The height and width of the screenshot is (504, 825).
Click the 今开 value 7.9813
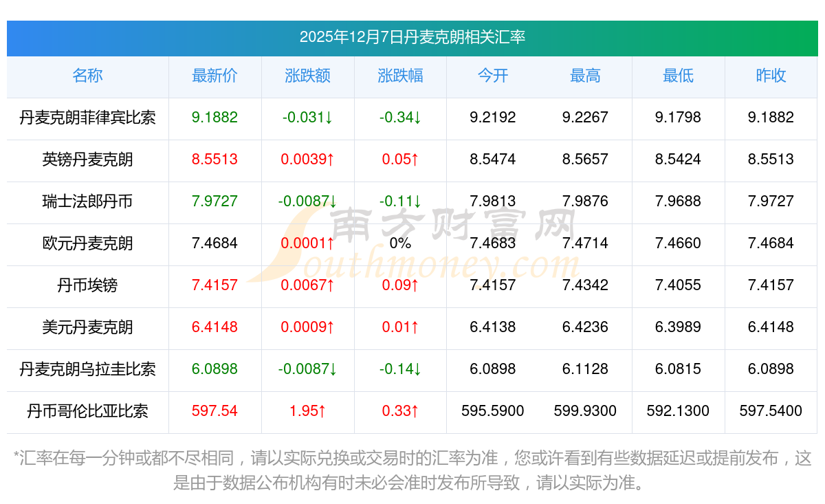click(493, 201)
